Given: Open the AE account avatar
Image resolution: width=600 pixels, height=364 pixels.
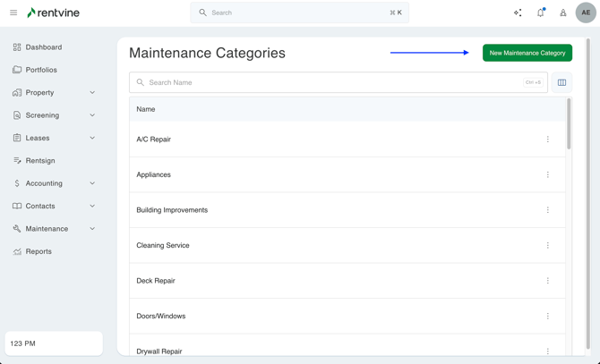Looking at the screenshot, I should (586, 13).
